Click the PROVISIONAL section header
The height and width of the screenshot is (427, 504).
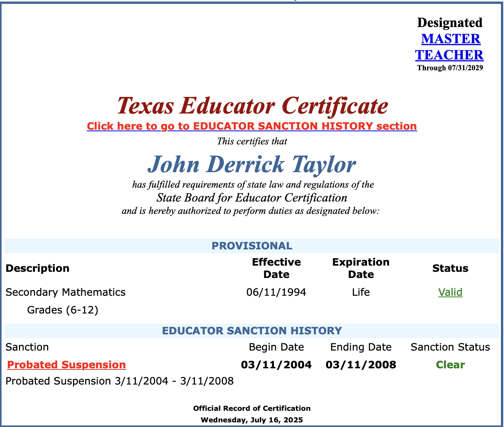(252, 246)
